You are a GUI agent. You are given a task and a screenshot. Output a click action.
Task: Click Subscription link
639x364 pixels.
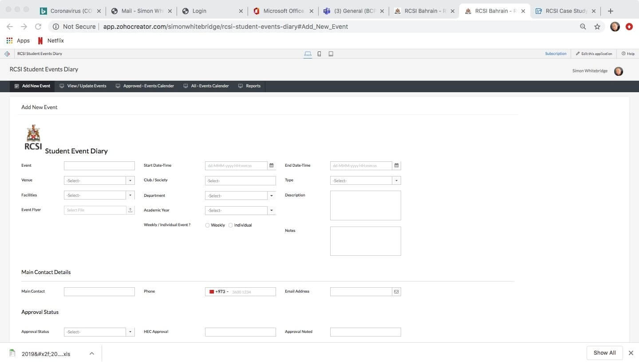(556, 54)
